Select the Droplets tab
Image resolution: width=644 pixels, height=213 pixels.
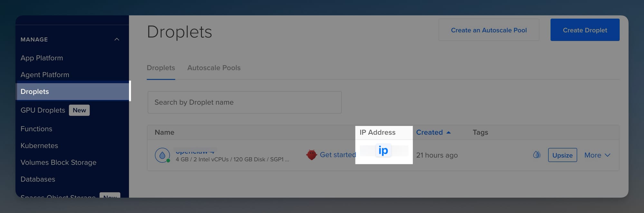click(161, 68)
